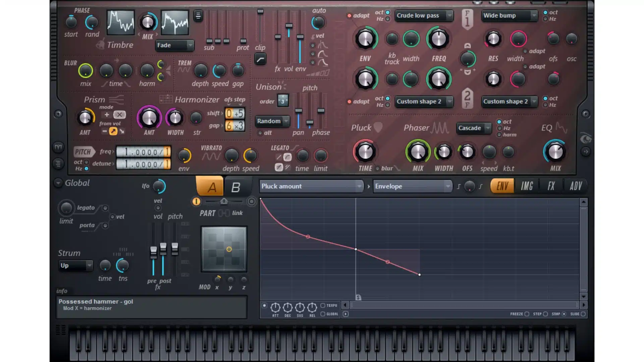Screen dimensions: 644x362
Task: Open the Unison Random dropdown
Action: (x=273, y=121)
